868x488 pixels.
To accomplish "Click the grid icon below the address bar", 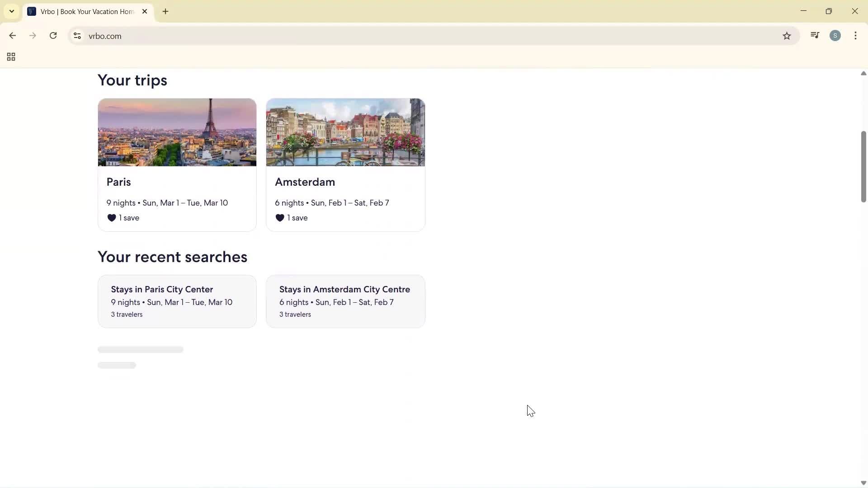I will [x=10, y=57].
